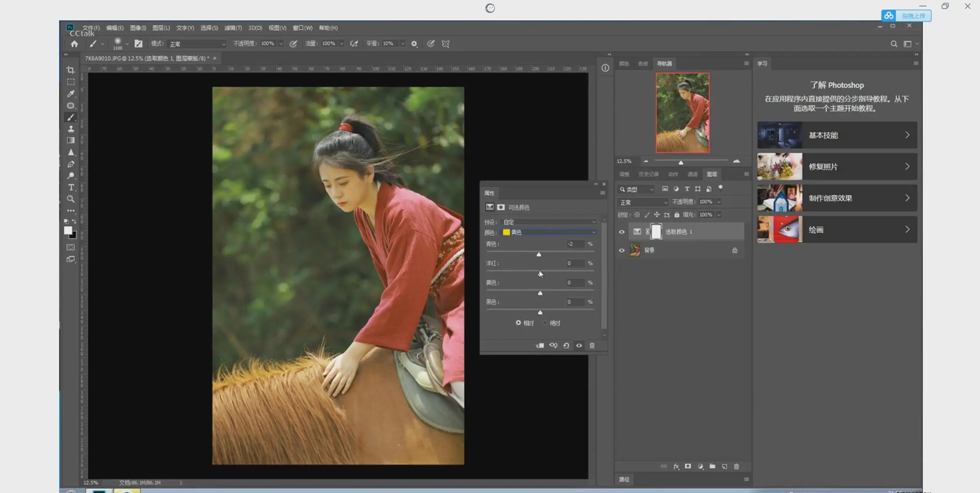Select the Eyedropper tool
Viewport: 980px width, 493px height.
[71, 94]
